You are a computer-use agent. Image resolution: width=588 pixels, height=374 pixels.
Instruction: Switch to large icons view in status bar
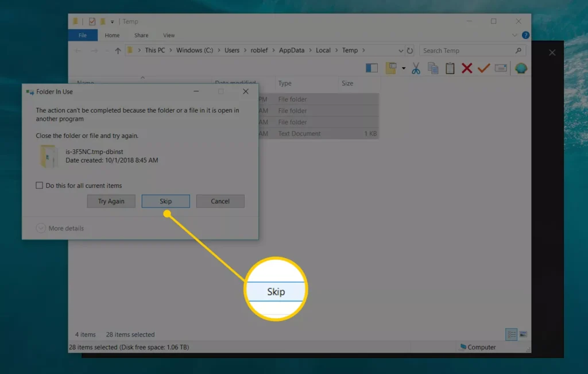coord(523,334)
